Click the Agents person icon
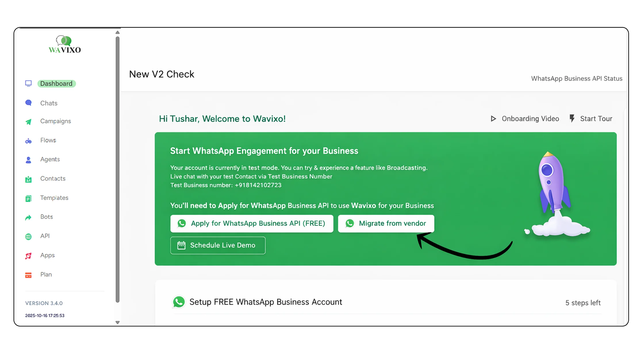The height and width of the screenshot is (362, 644). click(28, 160)
